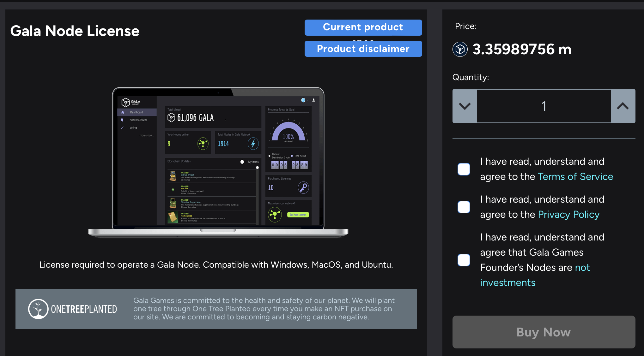Click the One Tree Planted commitment paragraph
This screenshot has width=644, height=356.
point(264,309)
